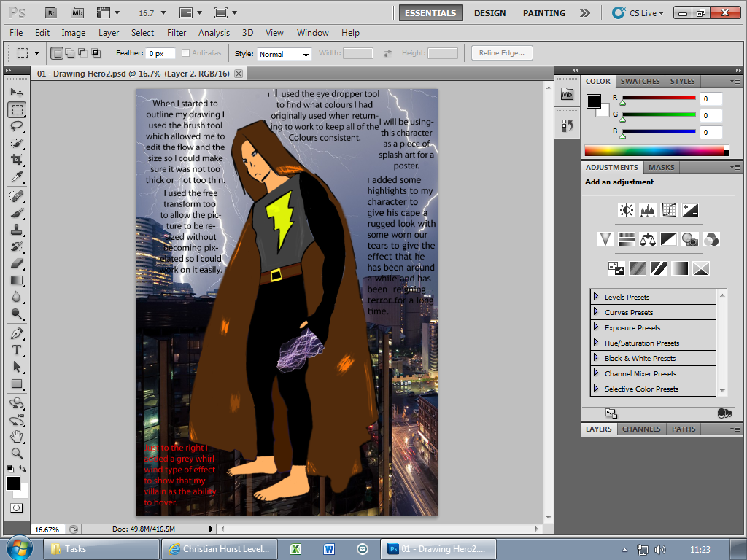This screenshot has width=747, height=560.
Task: Select the Eraser tool
Action: 17,262
